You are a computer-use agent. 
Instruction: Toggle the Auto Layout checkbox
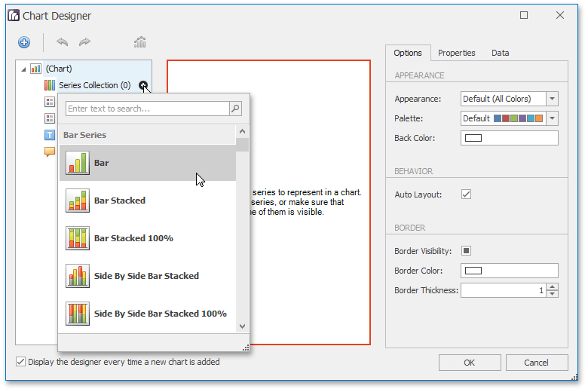point(466,194)
